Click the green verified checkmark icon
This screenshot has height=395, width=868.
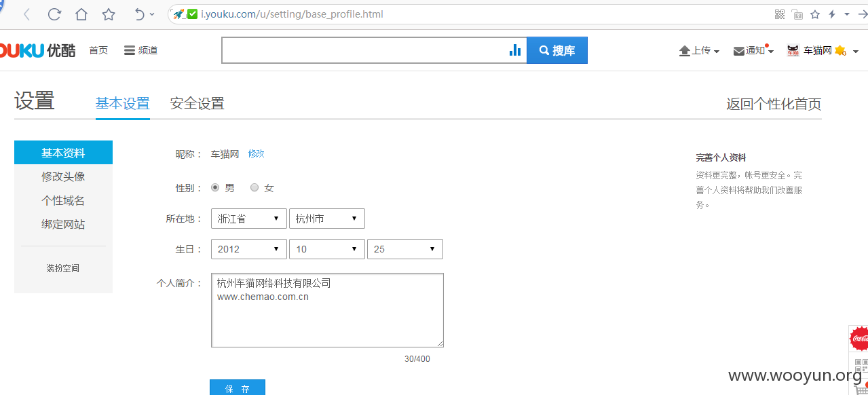coord(193,14)
